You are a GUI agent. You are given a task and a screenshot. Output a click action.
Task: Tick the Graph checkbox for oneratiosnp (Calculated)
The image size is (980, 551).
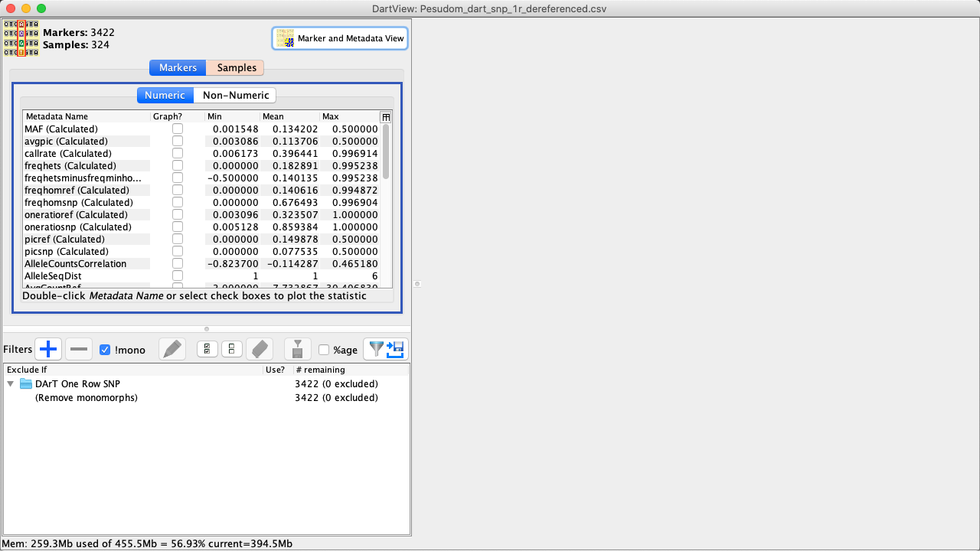point(178,227)
